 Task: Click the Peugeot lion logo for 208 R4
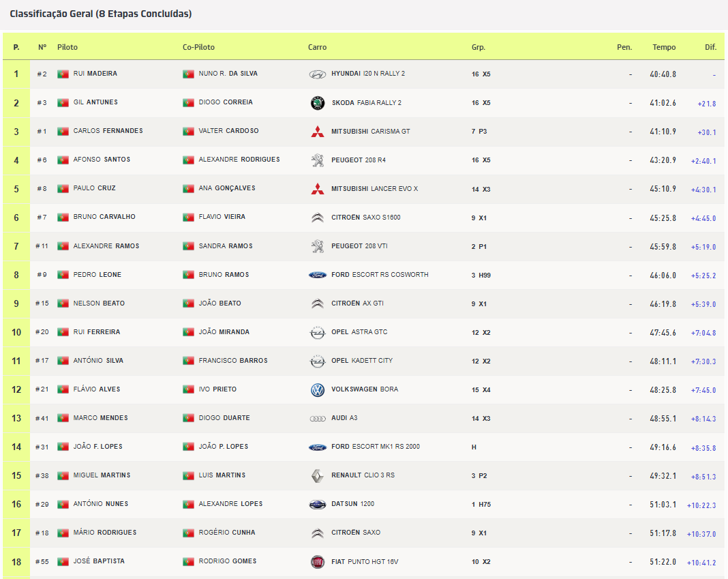[318, 160]
